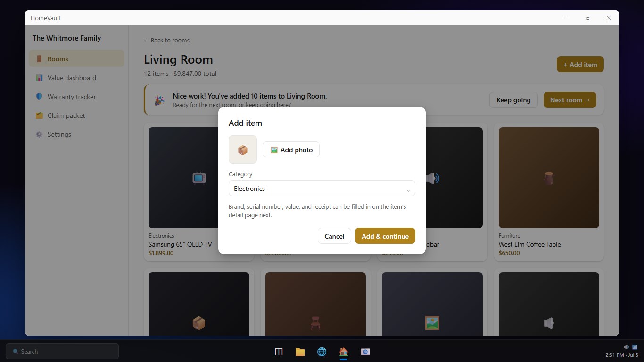The image size is (644, 362).
Task: Click the West Elm Coffee Table title
Action: pyautogui.click(x=529, y=244)
